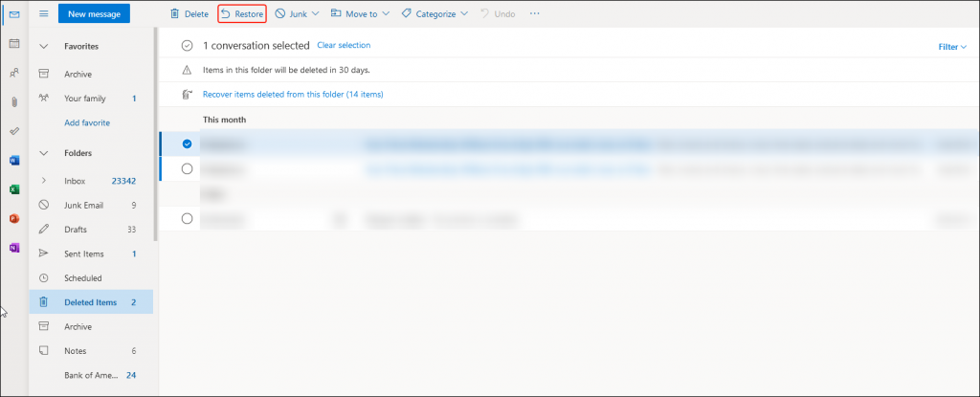Launch PowerPoint from the app rail

(14, 218)
